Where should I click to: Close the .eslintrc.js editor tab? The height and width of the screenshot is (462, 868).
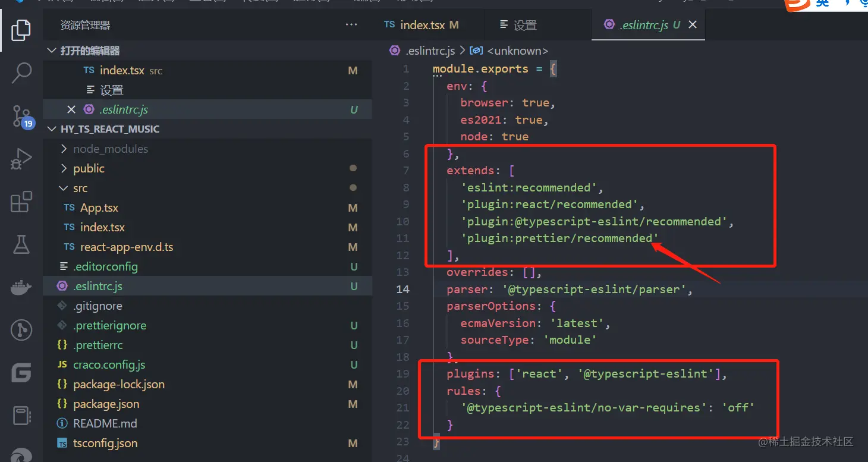pos(693,25)
